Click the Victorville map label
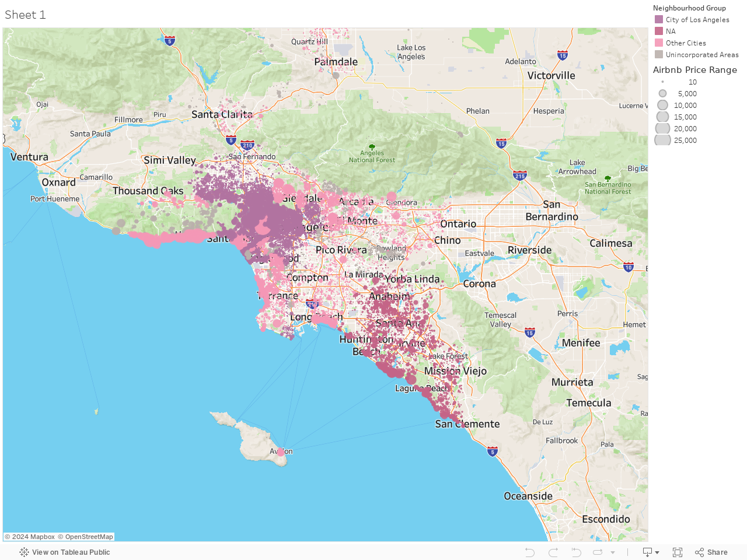747x560 pixels. pos(551,75)
